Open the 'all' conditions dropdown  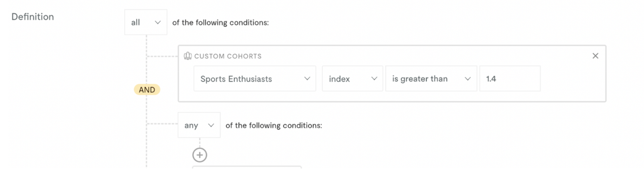(146, 22)
